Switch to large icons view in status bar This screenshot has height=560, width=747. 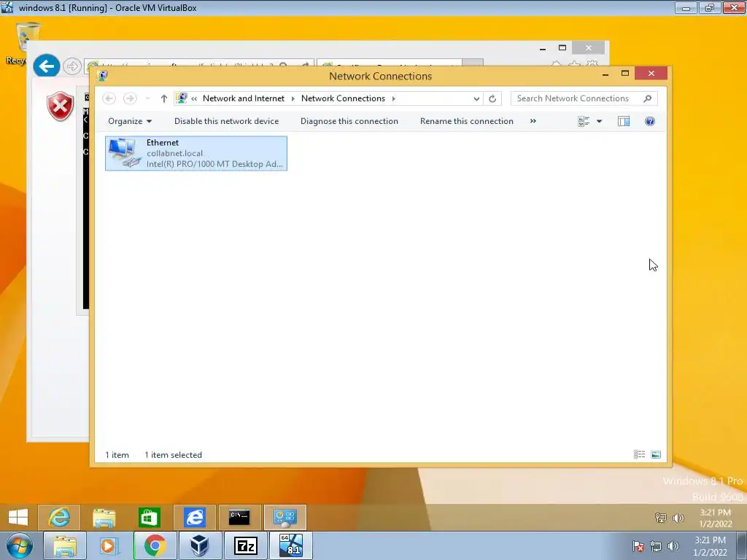tap(656, 455)
